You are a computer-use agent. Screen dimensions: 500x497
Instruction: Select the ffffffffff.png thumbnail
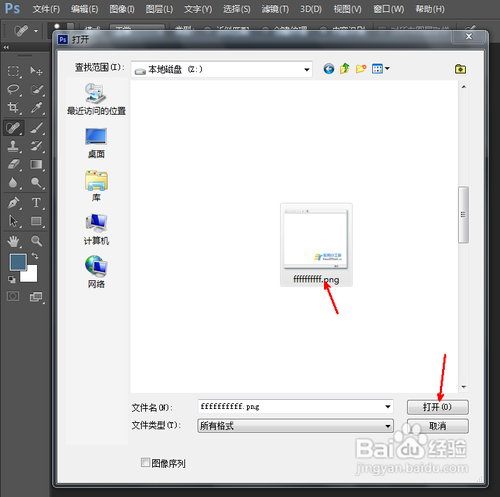pos(316,245)
